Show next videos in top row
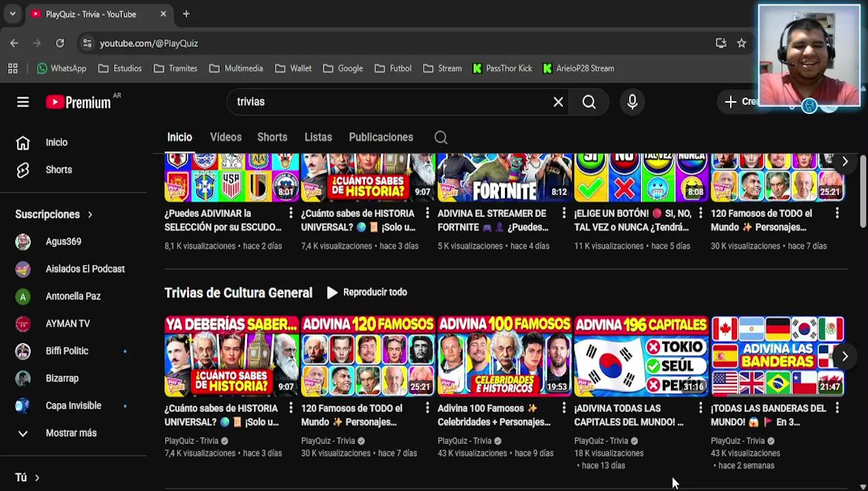This screenshot has width=868, height=491. coord(845,162)
